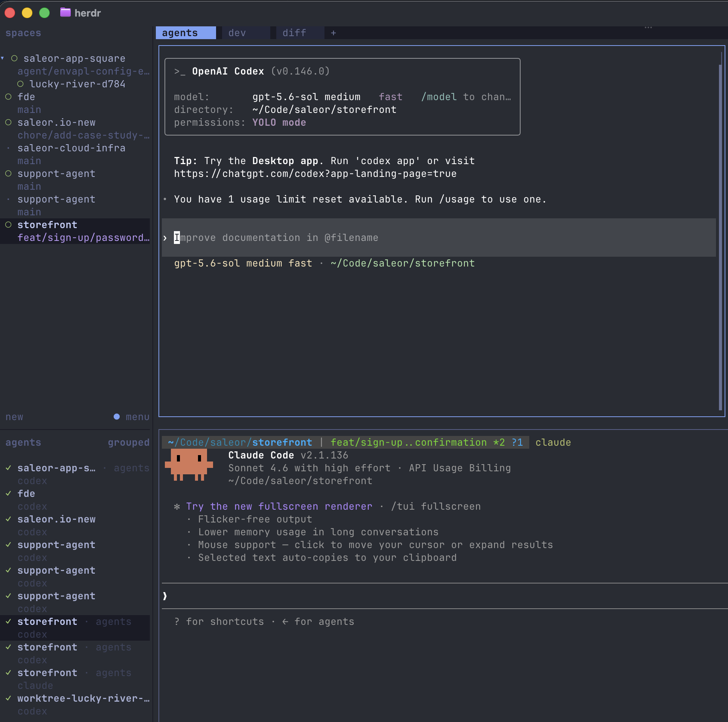The image size is (728, 722).
Task: Focus the Claude Code prompt input
Action: (445, 596)
